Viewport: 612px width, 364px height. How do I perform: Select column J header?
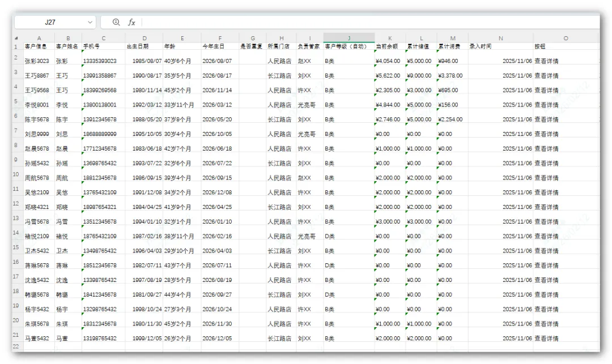349,38
